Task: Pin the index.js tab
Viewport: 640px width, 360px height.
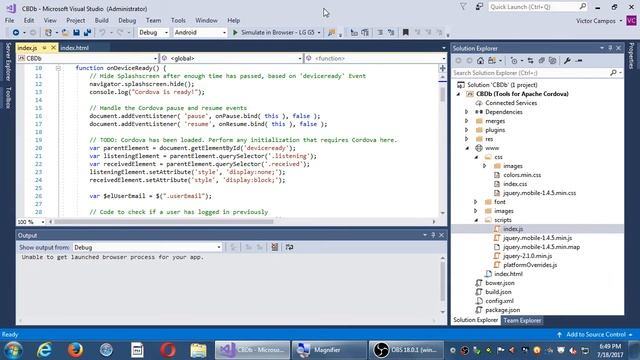Action: click(x=44, y=48)
